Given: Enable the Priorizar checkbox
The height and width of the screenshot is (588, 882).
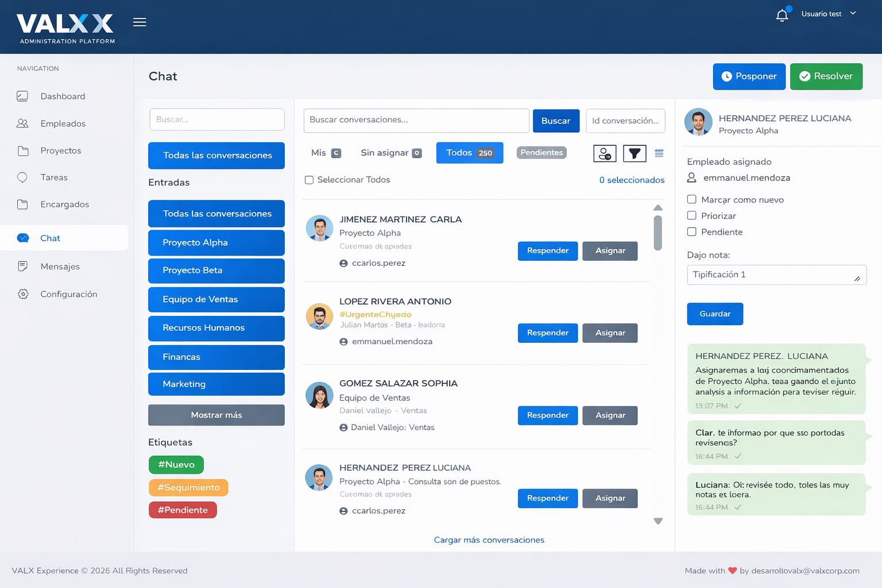Looking at the screenshot, I should (692, 216).
